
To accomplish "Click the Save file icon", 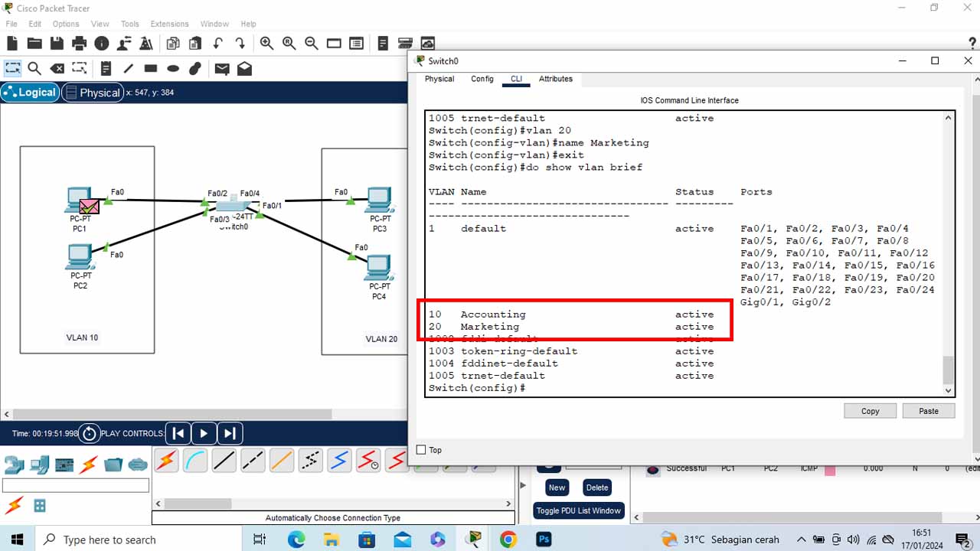I will point(57,44).
